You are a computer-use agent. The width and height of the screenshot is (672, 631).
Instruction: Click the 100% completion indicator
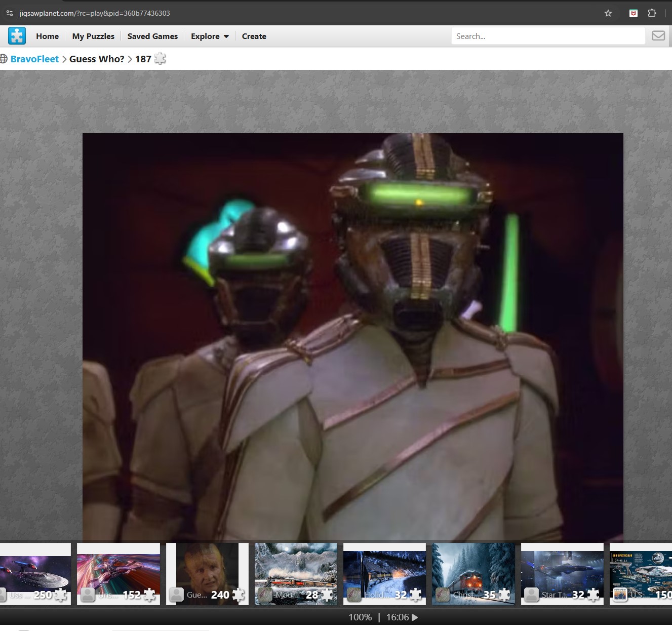click(x=360, y=617)
